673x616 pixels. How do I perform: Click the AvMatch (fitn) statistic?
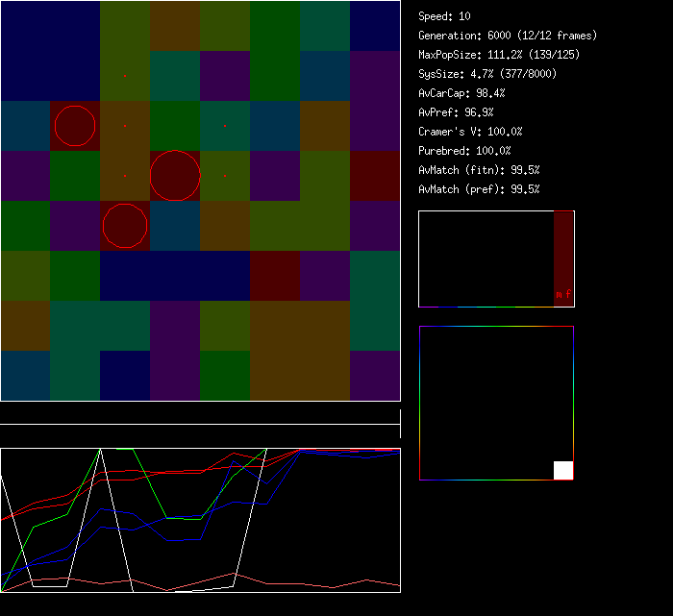479,170
